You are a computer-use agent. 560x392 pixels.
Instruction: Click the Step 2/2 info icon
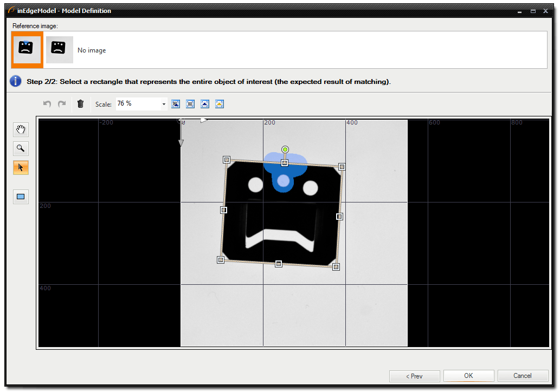pos(15,81)
